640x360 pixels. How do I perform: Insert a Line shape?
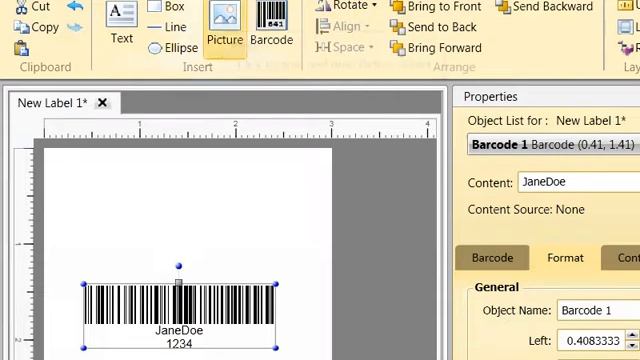click(x=167, y=27)
